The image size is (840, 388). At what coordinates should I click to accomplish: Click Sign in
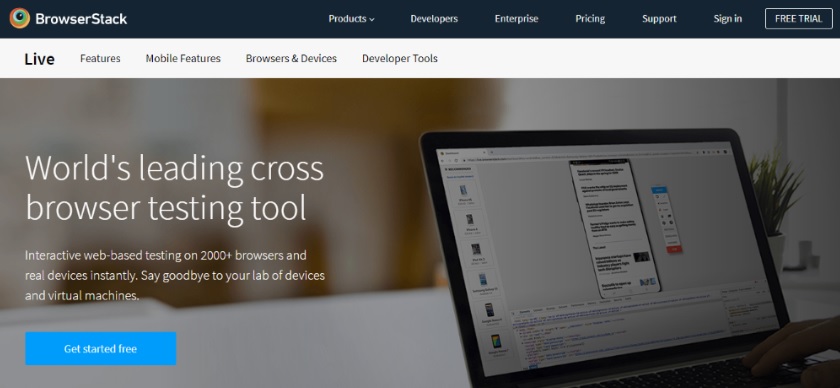(728, 19)
